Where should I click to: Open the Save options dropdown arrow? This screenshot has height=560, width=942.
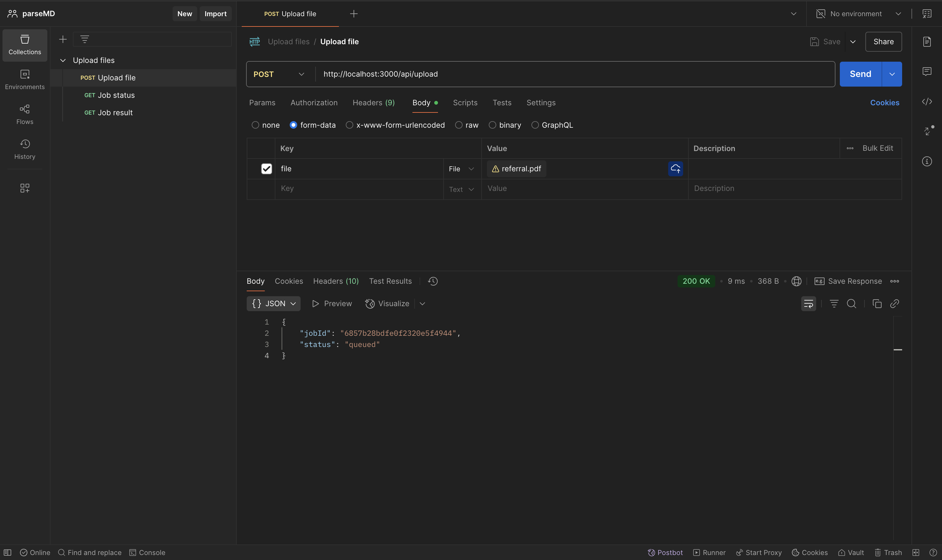tap(853, 41)
